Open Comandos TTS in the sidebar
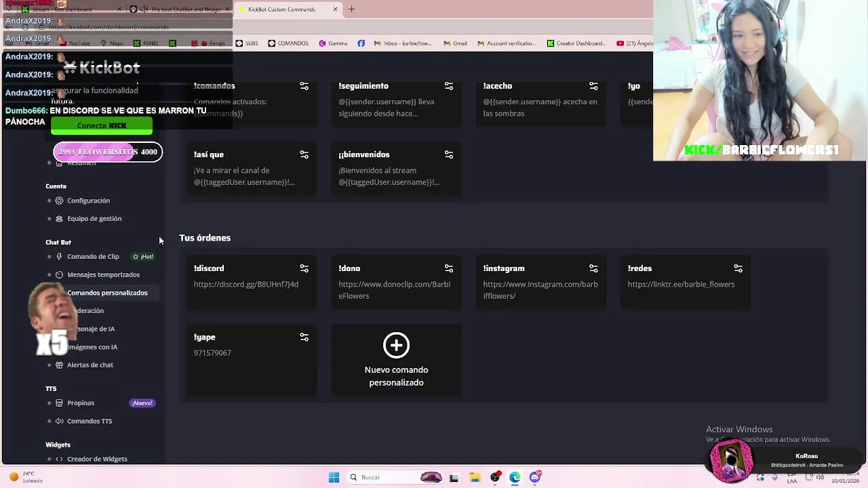Viewport: 868px width, 488px height. [90, 421]
